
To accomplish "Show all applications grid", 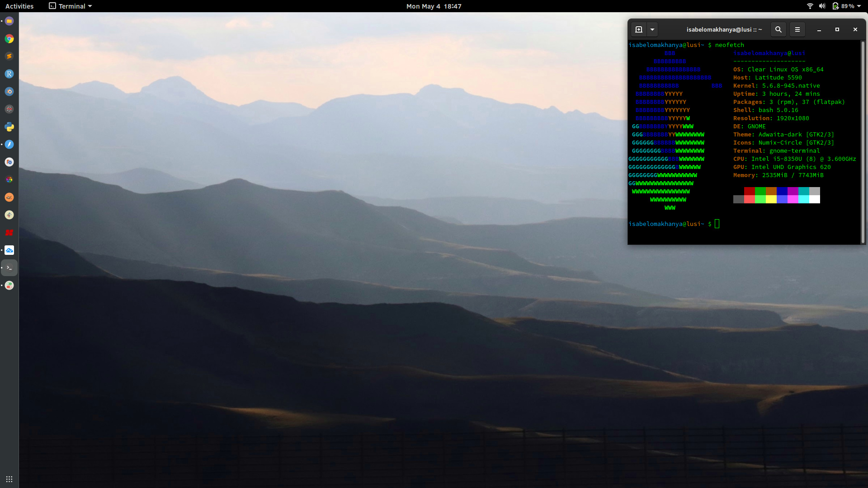I will (x=9, y=479).
